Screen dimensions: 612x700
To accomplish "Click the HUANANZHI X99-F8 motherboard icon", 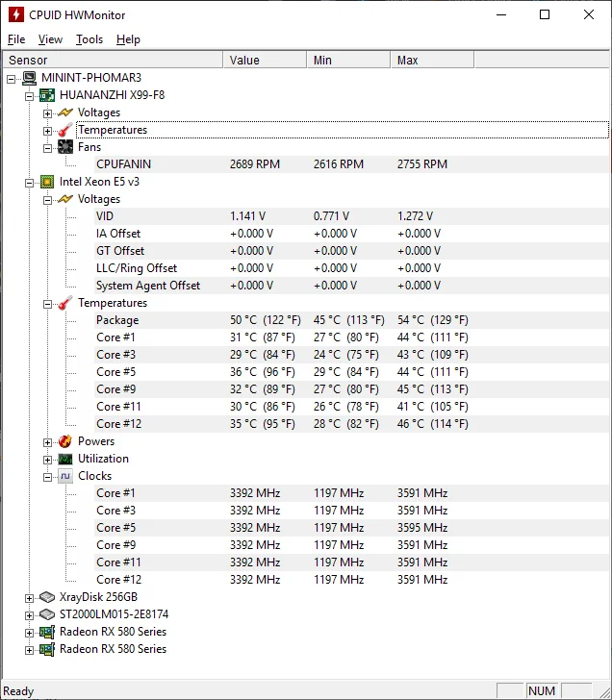I will tap(47, 95).
